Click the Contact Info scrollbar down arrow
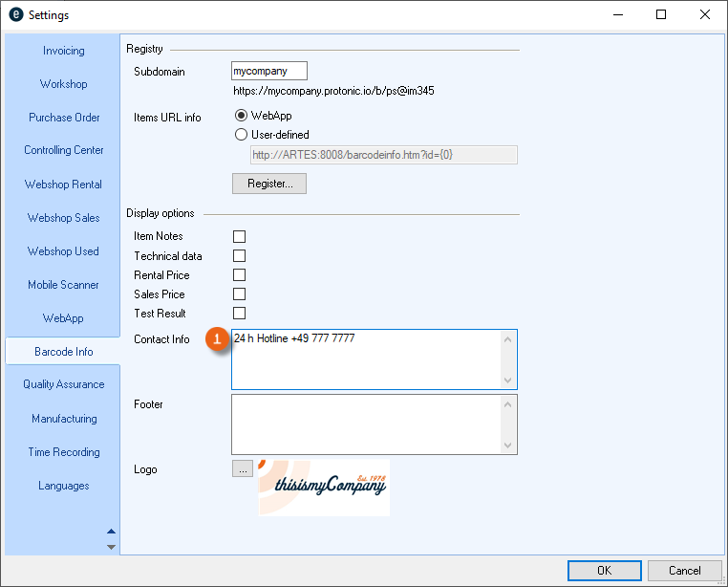728x587 pixels. [508, 380]
